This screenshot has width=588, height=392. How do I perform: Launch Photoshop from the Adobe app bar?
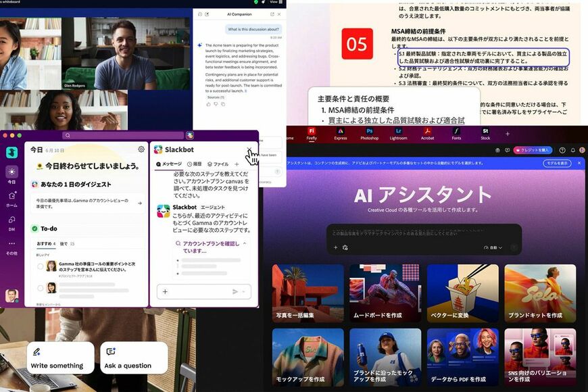tap(370, 133)
